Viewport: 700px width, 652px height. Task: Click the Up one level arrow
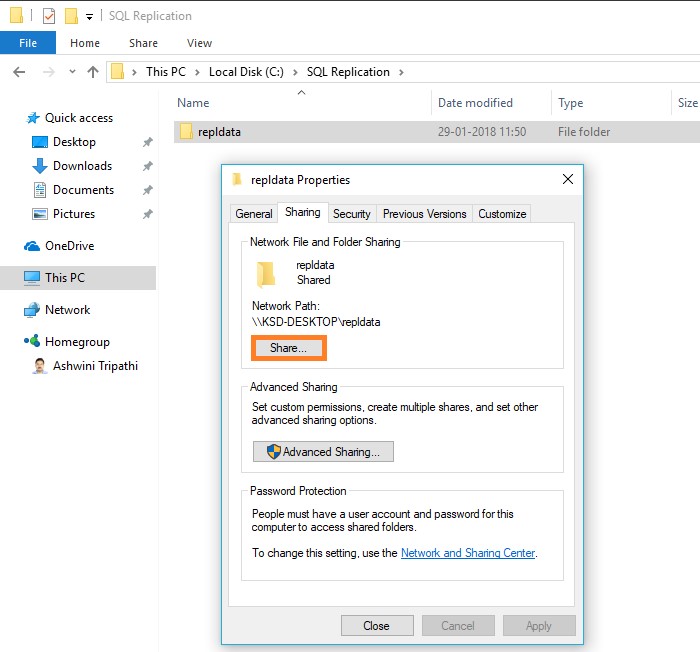(93, 72)
